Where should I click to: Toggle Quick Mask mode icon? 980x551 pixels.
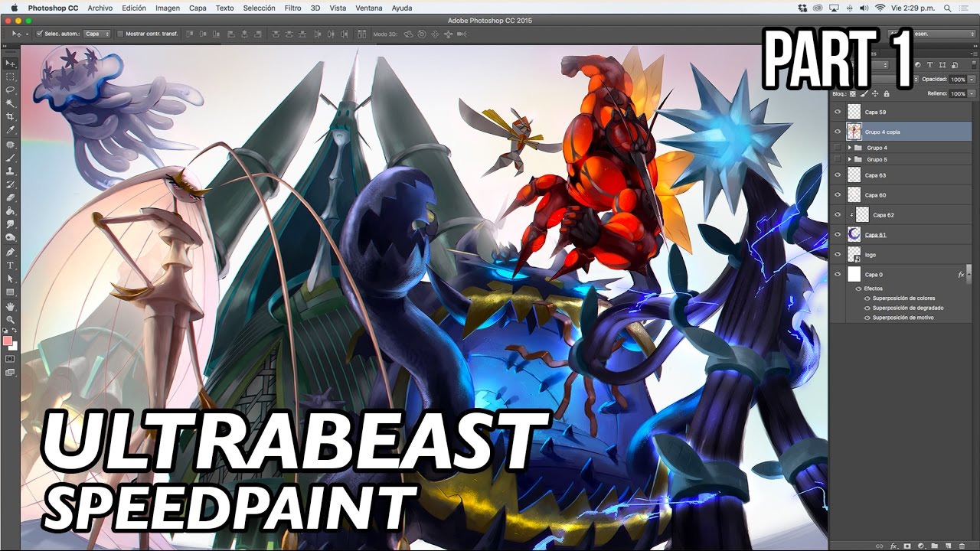10,357
